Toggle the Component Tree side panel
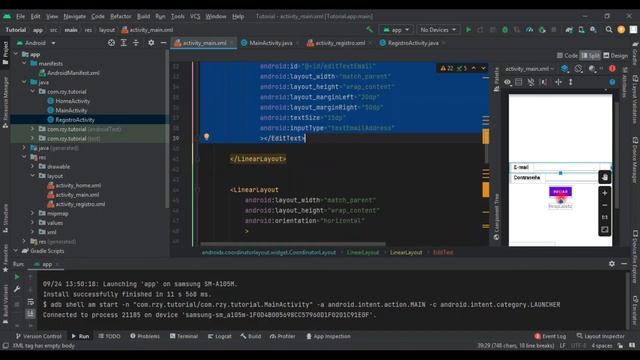The image size is (640, 360). point(496,217)
